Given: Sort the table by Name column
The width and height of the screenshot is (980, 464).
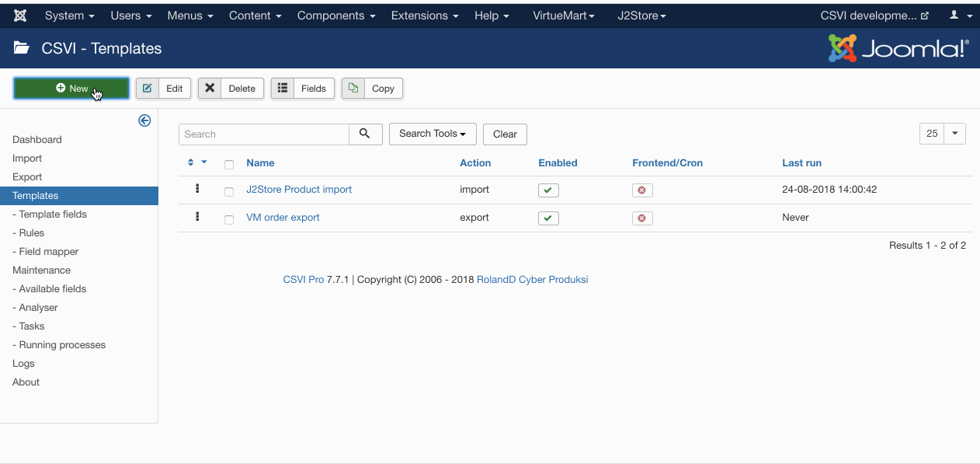Looking at the screenshot, I should (260, 163).
